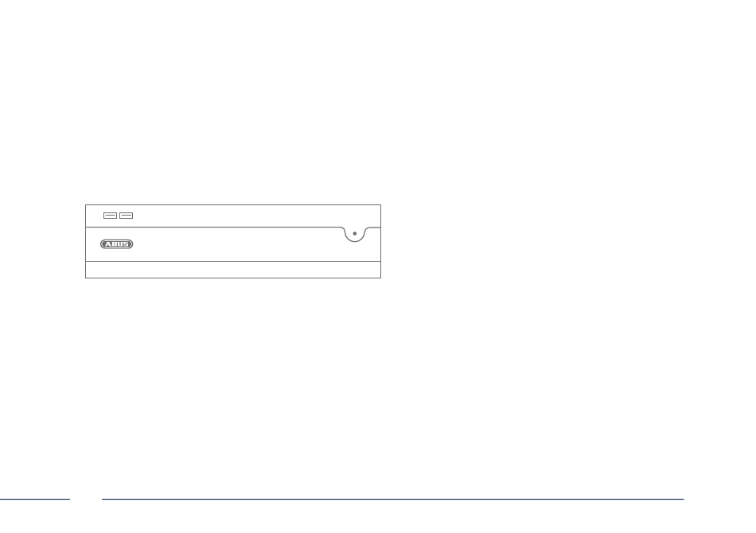Click the letter A in the ABUS logo

point(108,244)
